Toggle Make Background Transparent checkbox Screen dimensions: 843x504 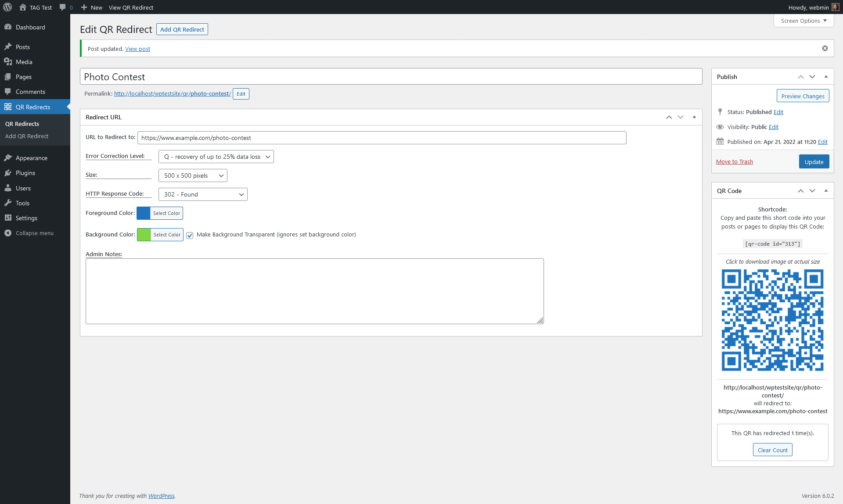[191, 235]
